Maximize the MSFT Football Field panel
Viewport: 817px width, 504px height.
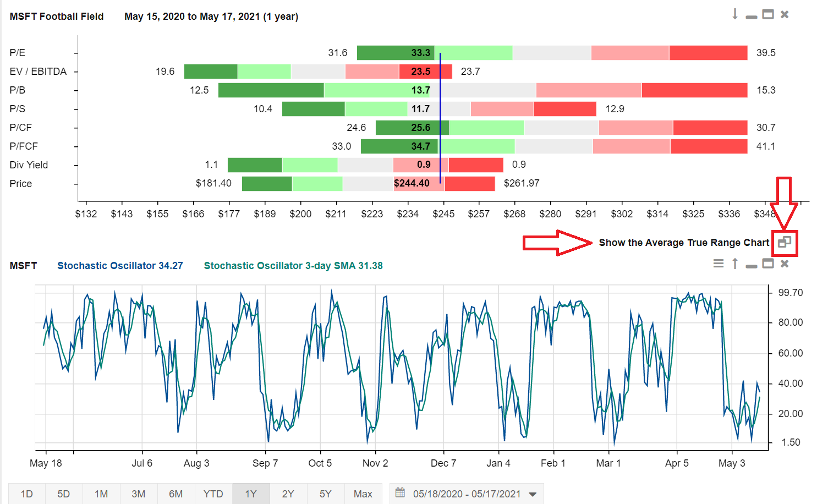point(768,14)
